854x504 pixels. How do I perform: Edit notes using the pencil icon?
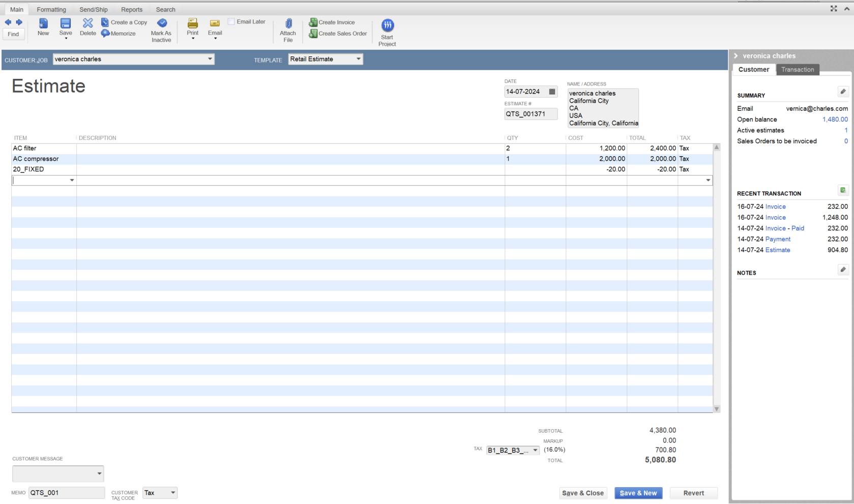pyautogui.click(x=843, y=270)
